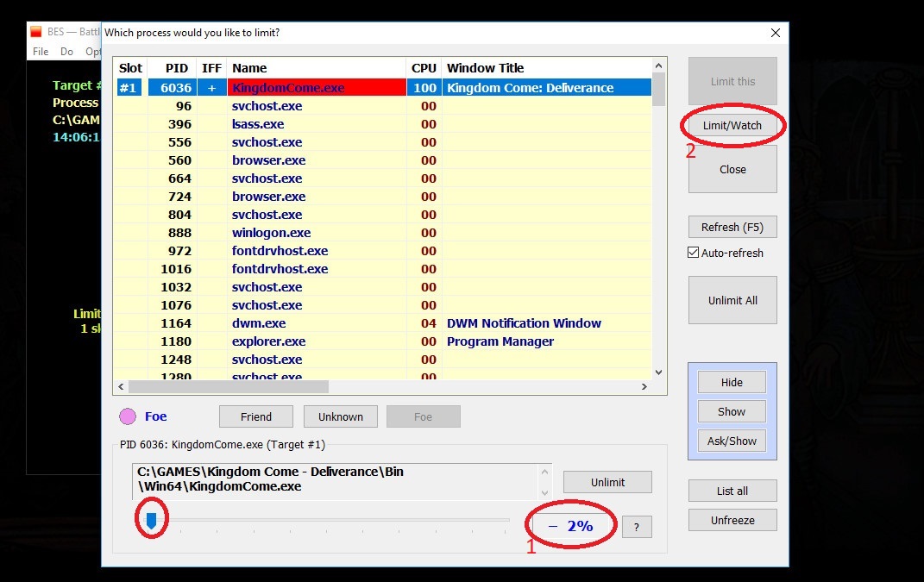Screen dimensions: 924x582
Task: Click the Unlimit button beside the path
Action: pyautogui.click(x=607, y=482)
